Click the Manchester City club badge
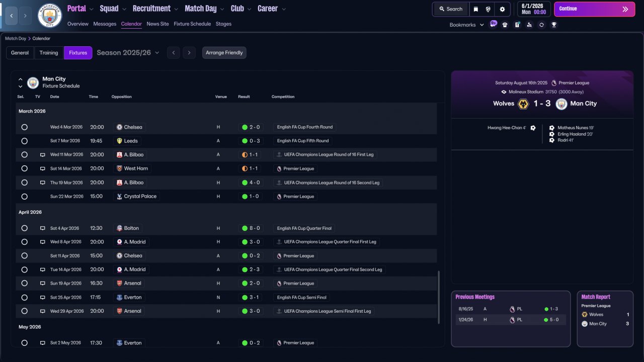Image resolution: width=644 pixels, height=362 pixels. pyautogui.click(x=50, y=16)
